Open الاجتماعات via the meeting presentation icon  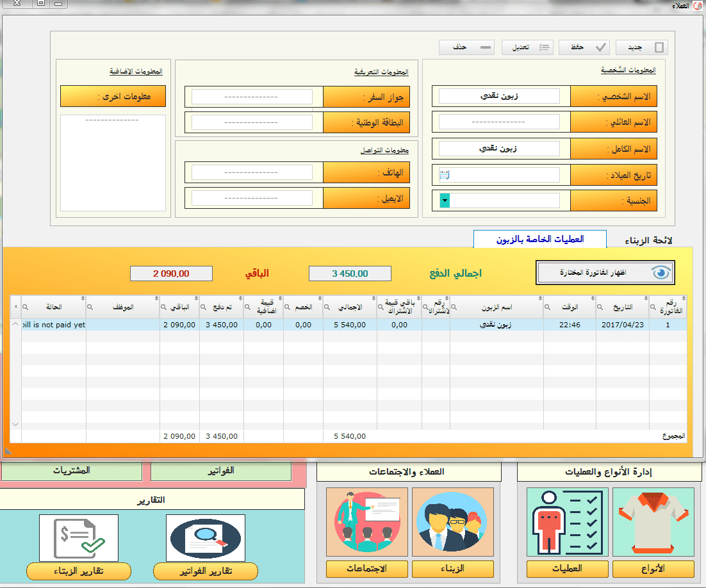(x=366, y=523)
